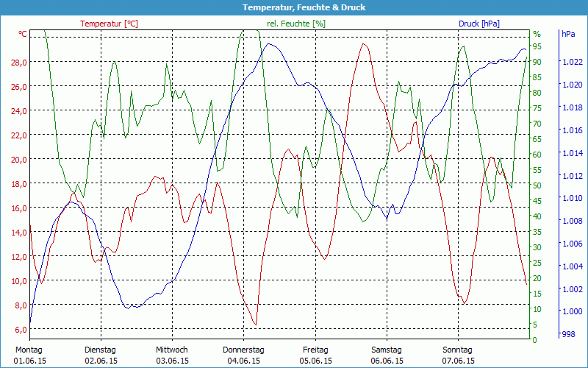
Task: Click the 'Montag' day label
Action: point(29,350)
